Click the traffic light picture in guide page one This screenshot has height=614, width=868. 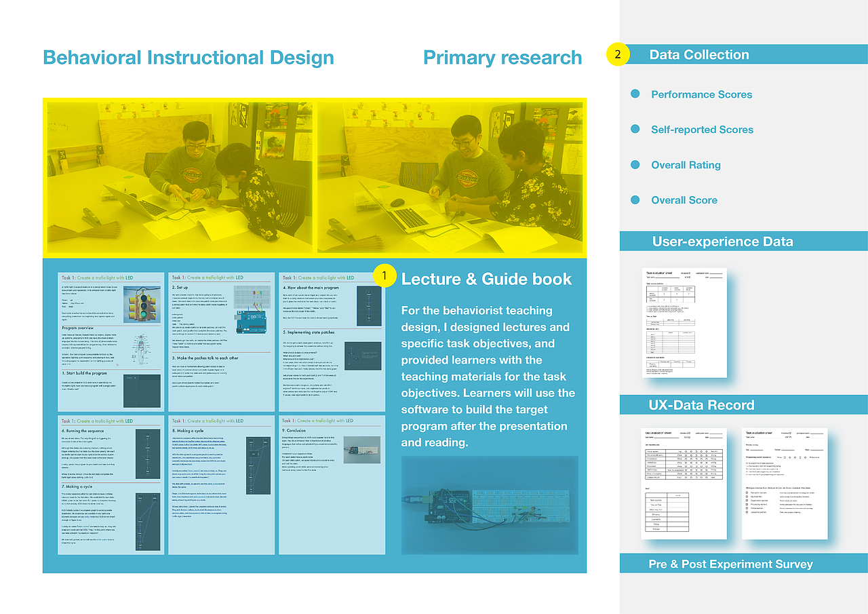click(142, 304)
